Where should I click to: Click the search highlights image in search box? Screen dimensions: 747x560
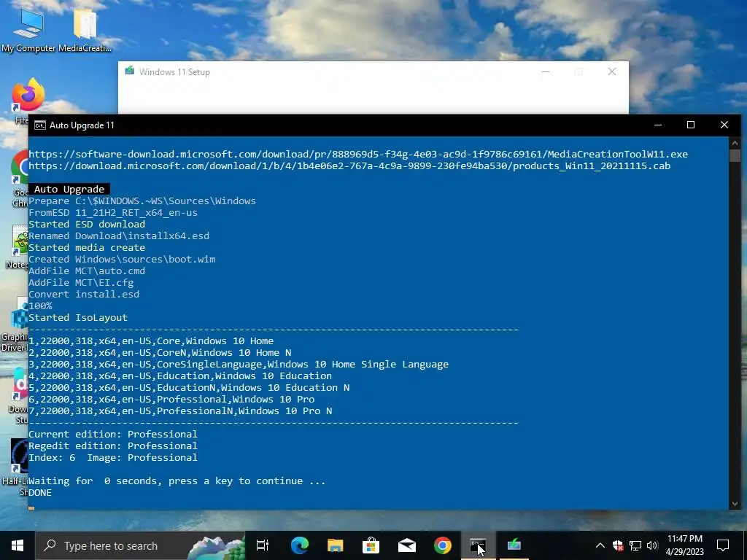pos(215,547)
